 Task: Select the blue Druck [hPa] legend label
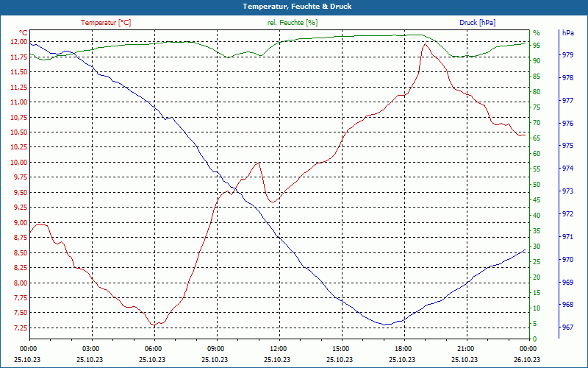[x=477, y=23]
